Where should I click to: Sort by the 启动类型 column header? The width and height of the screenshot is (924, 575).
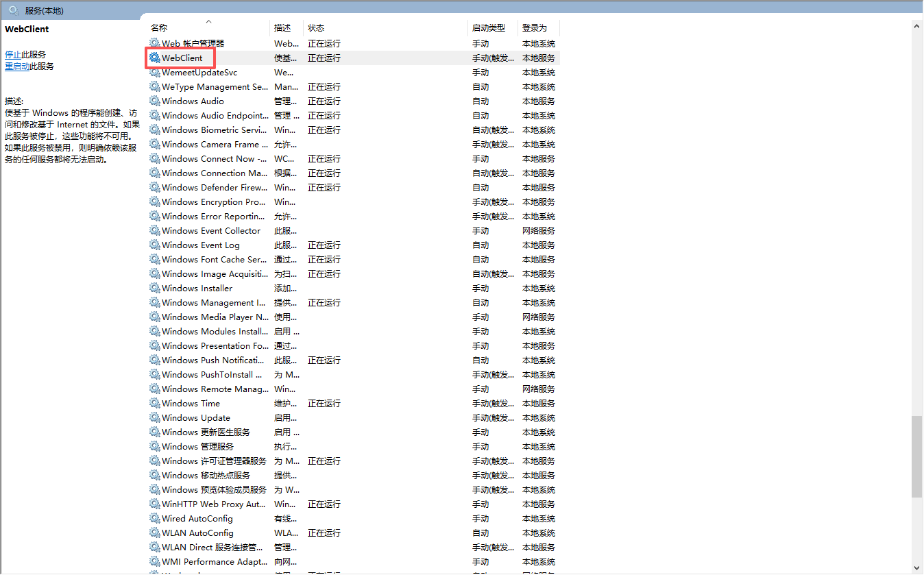coord(488,28)
